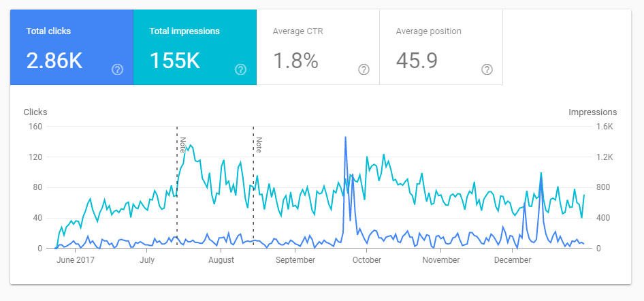Click the June 2017 axis label
The width and height of the screenshot is (644, 301).
(x=74, y=260)
